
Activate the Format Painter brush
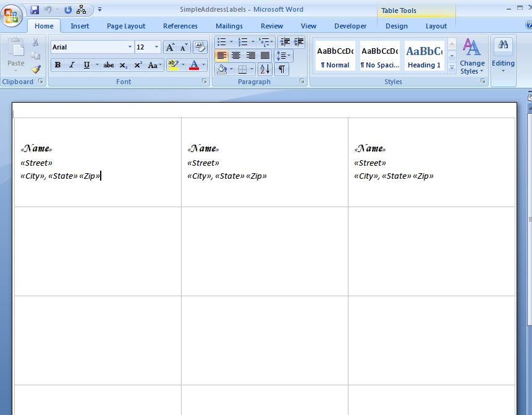click(x=36, y=69)
